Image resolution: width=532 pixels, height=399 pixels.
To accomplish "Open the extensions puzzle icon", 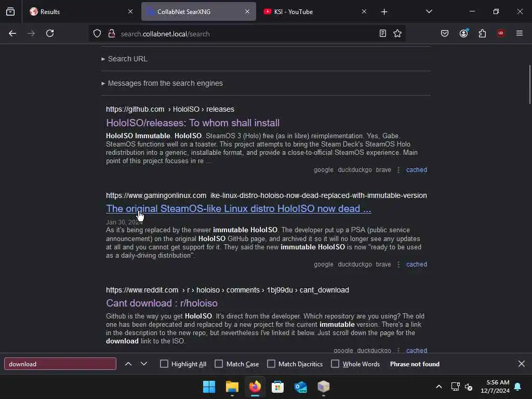I will 482,33.
